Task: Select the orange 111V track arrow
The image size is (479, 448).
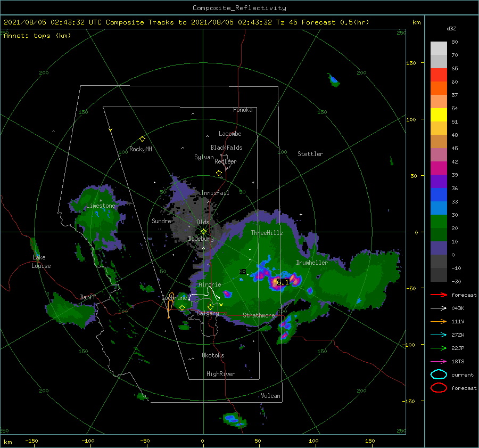Action: click(439, 321)
